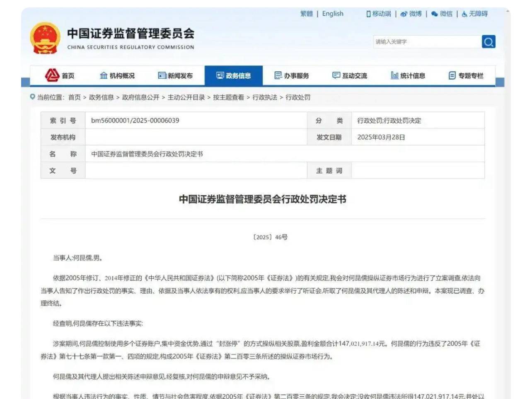532x399 pixels.
Task: Click the 发布机构 label cell
Action: pyautogui.click(x=63, y=137)
